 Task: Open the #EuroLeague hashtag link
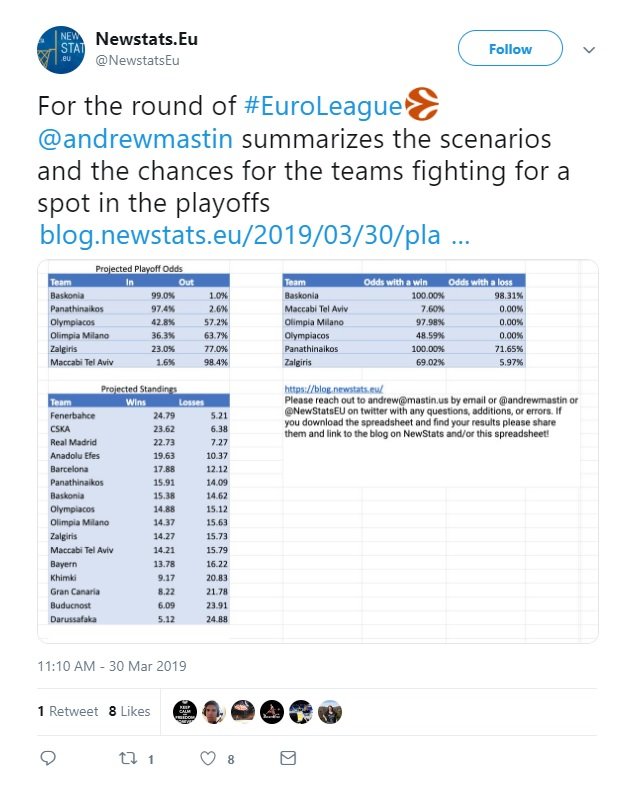[323, 106]
